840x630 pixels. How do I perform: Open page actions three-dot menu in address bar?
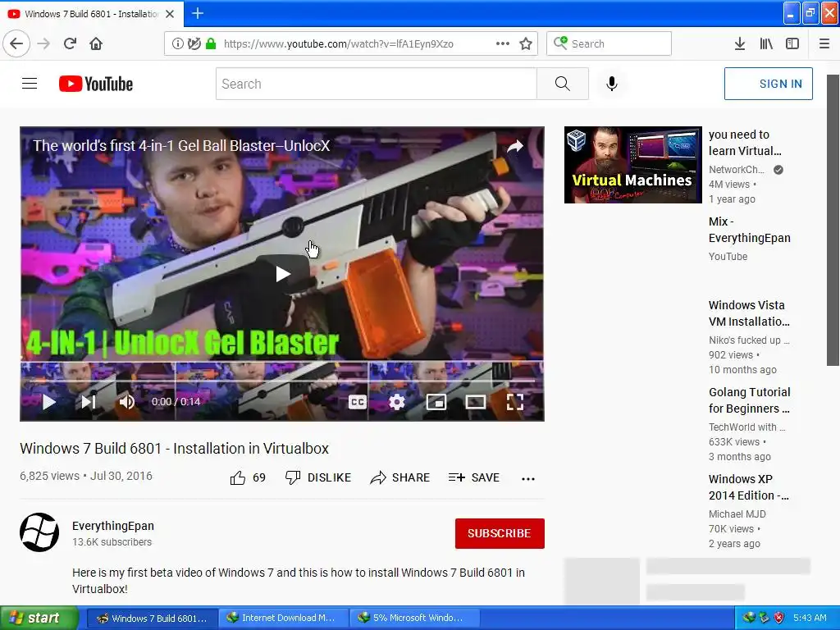pyautogui.click(x=503, y=44)
